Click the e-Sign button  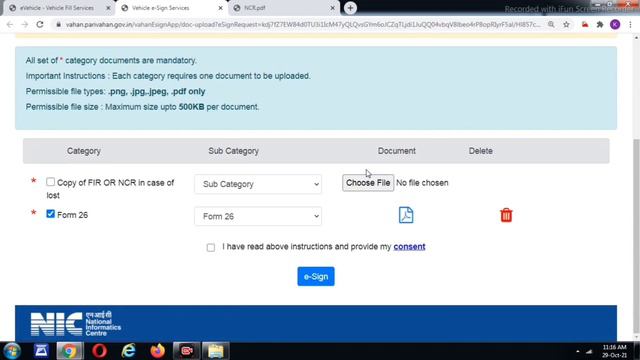coord(316,276)
